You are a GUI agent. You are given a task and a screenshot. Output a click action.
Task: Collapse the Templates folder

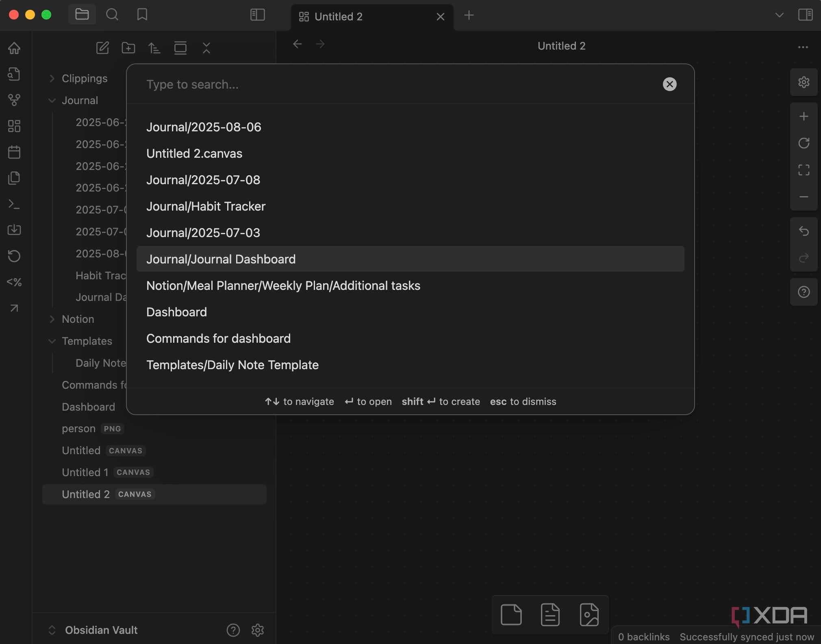point(52,341)
